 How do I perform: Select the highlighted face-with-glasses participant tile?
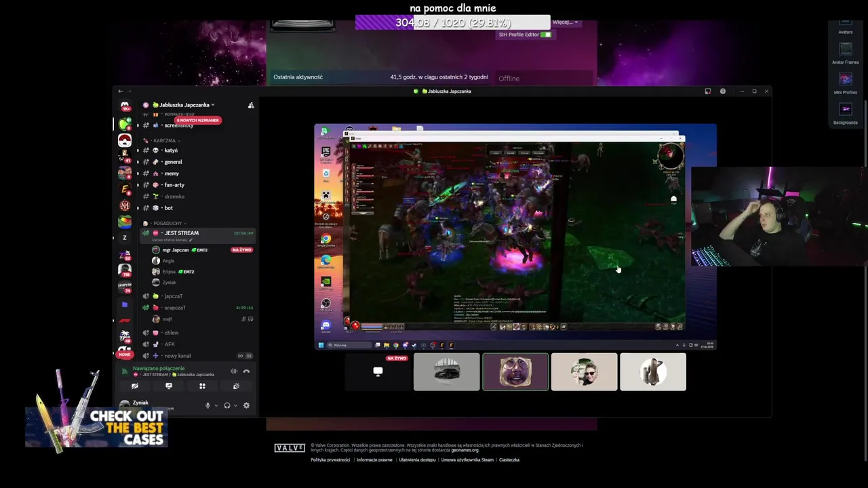[515, 371]
